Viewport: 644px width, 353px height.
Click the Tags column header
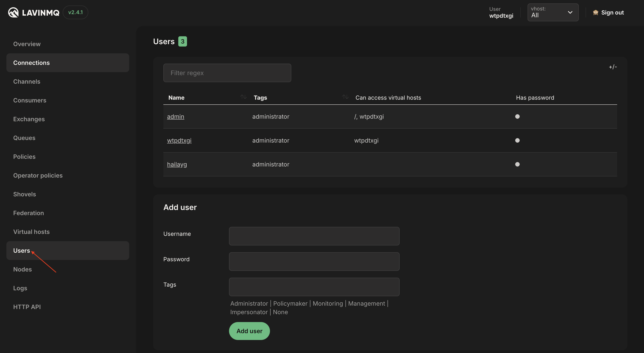click(260, 98)
